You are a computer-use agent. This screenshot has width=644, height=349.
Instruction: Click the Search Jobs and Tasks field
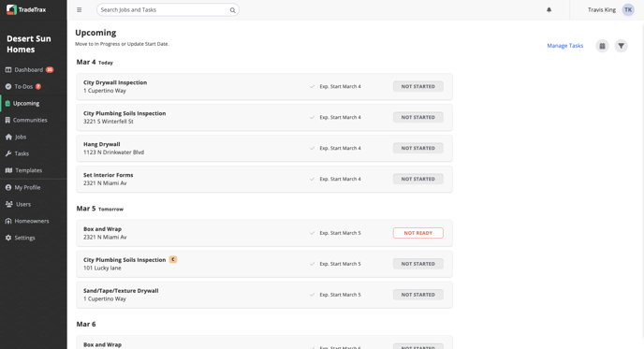click(x=168, y=10)
